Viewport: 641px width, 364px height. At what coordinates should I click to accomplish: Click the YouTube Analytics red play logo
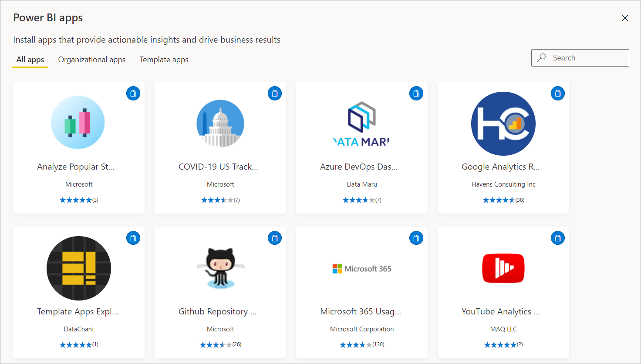tap(503, 268)
